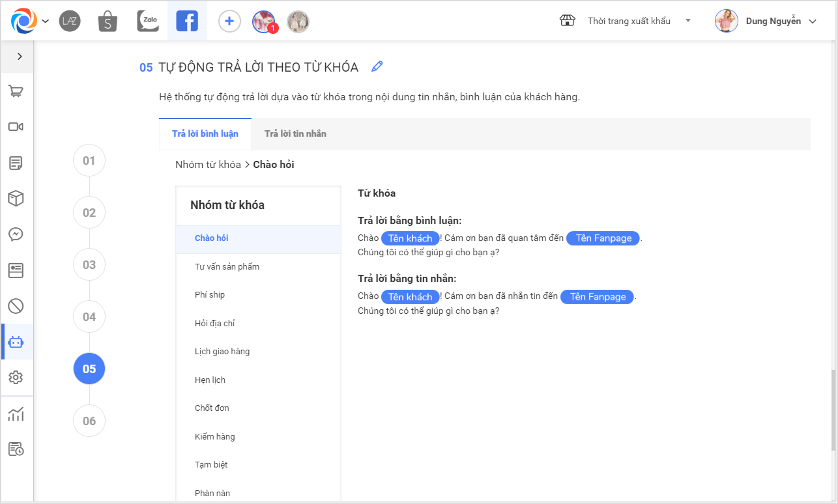Open the Lazada channel icon
838x504 pixels.
pyautogui.click(x=69, y=21)
